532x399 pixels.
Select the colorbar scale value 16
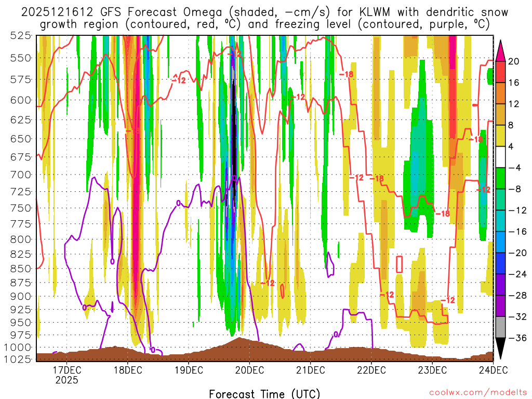514,83
